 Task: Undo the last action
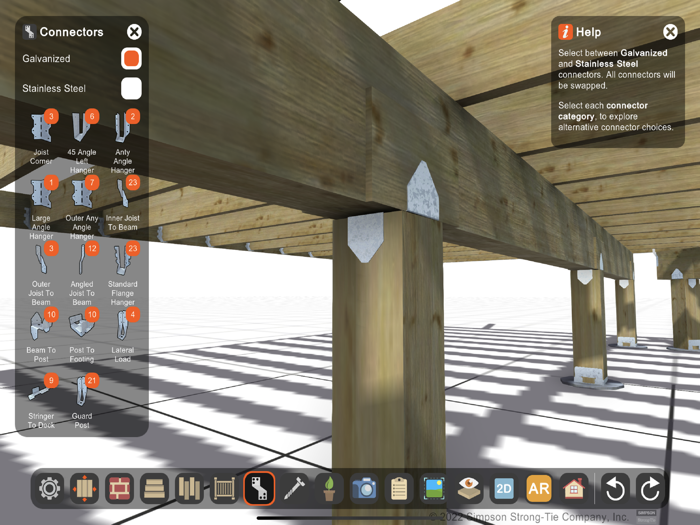(x=615, y=488)
